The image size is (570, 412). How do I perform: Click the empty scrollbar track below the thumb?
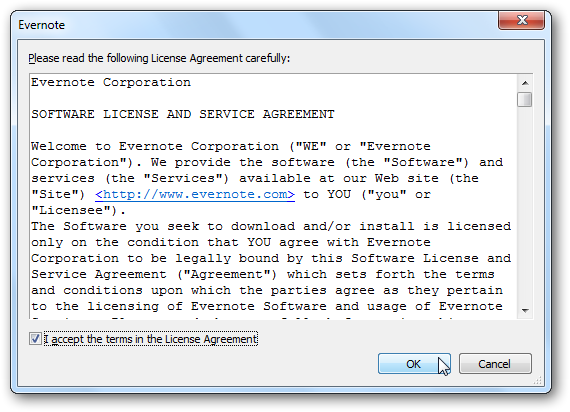525,205
